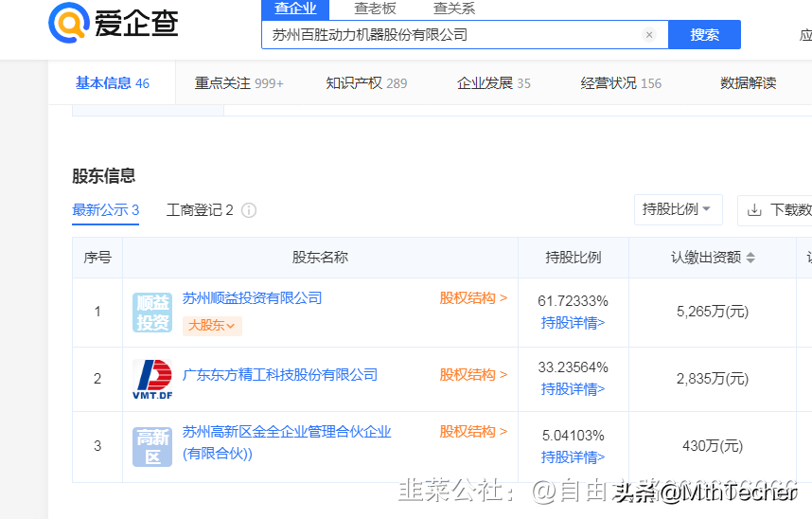Open the VMT.DF company logo
This screenshot has height=519, width=812.
[152, 379]
